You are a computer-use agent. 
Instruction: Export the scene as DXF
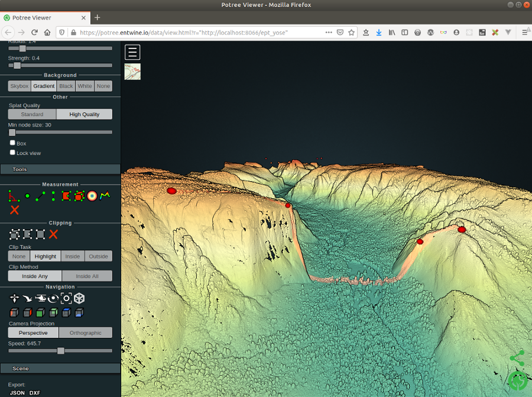tap(34, 392)
